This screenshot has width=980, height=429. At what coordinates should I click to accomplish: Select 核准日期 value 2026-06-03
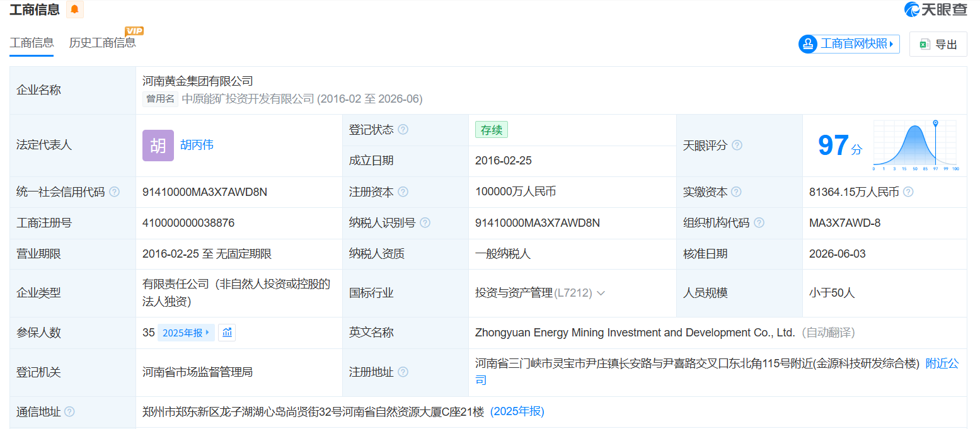pos(838,254)
